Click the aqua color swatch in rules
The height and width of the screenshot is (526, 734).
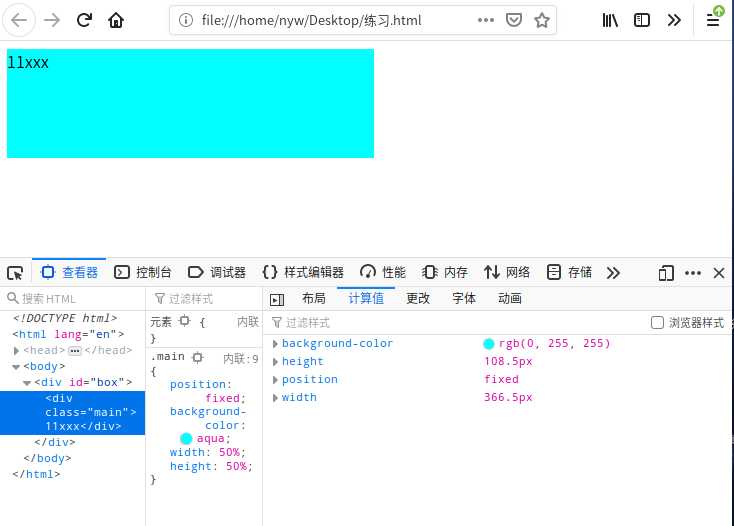[x=186, y=439]
